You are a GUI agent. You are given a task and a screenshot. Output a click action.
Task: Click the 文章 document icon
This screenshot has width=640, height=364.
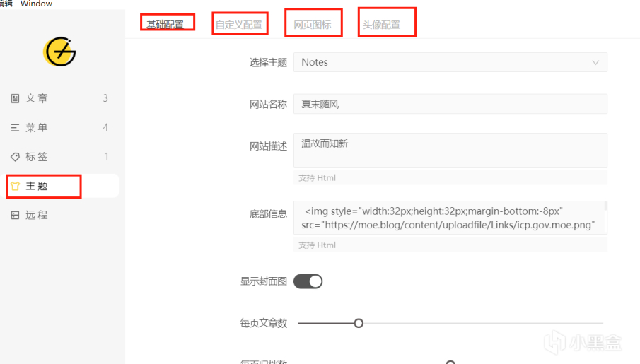15,98
